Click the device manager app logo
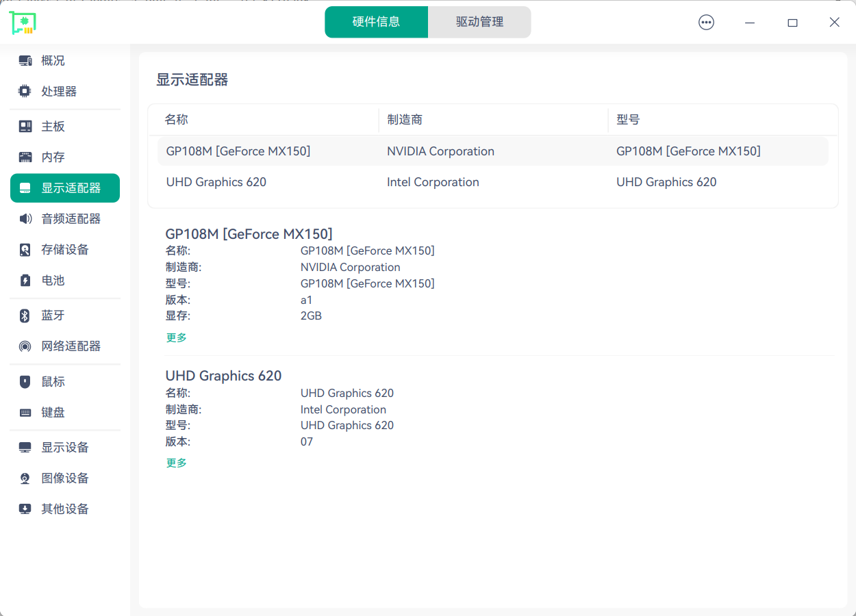 click(x=23, y=23)
